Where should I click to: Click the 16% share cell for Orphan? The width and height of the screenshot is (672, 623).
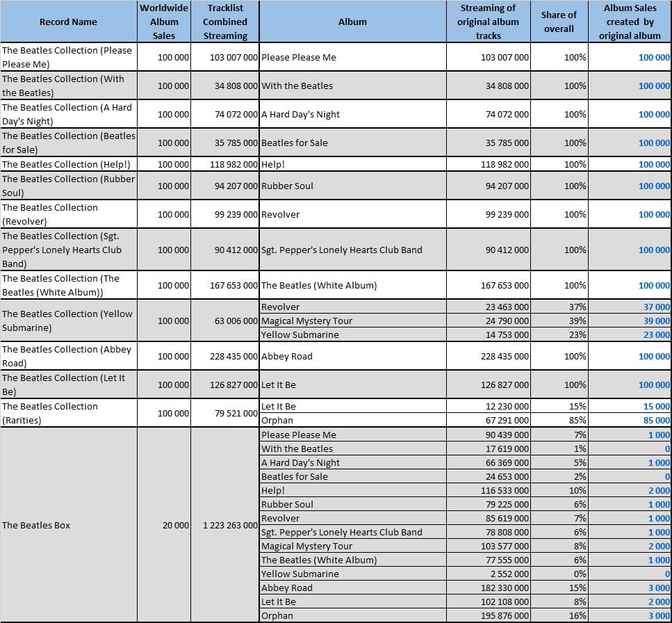559,615
